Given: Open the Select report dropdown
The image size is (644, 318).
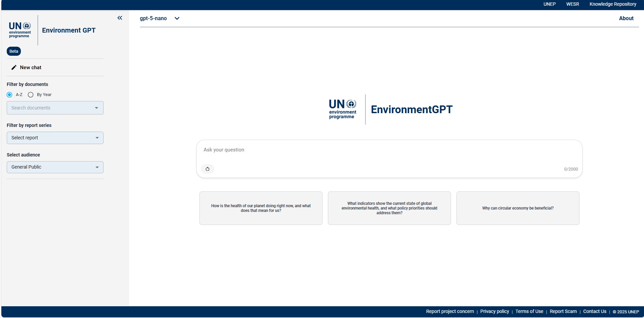Looking at the screenshot, I should [55, 138].
